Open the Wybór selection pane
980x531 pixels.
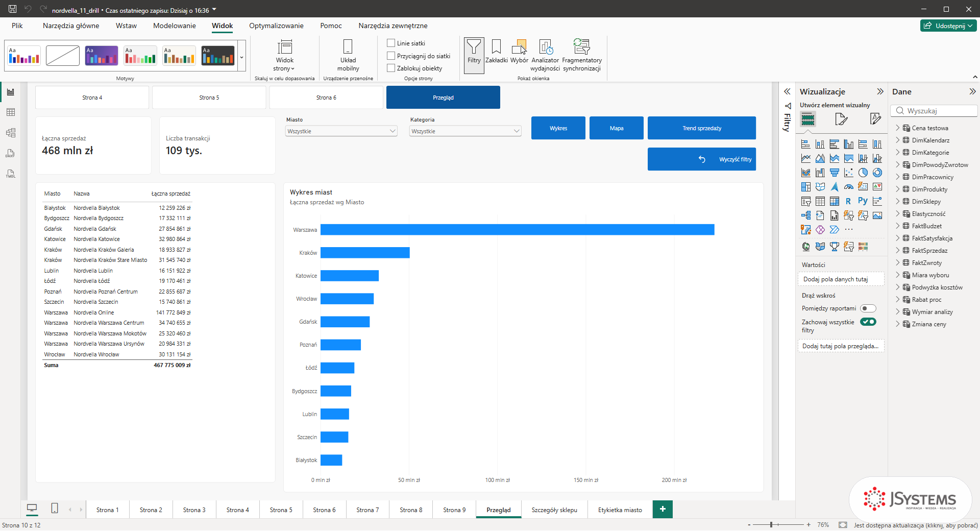click(x=519, y=52)
